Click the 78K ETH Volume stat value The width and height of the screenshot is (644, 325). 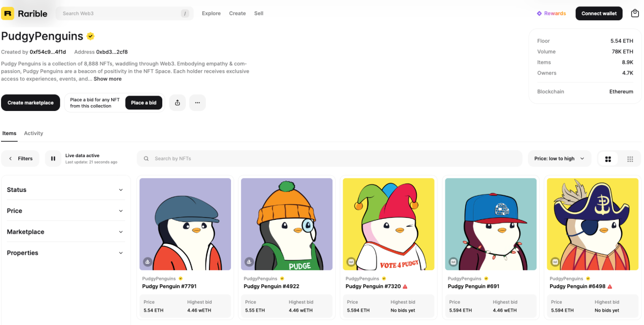pyautogui.click(x=623, y=51)
